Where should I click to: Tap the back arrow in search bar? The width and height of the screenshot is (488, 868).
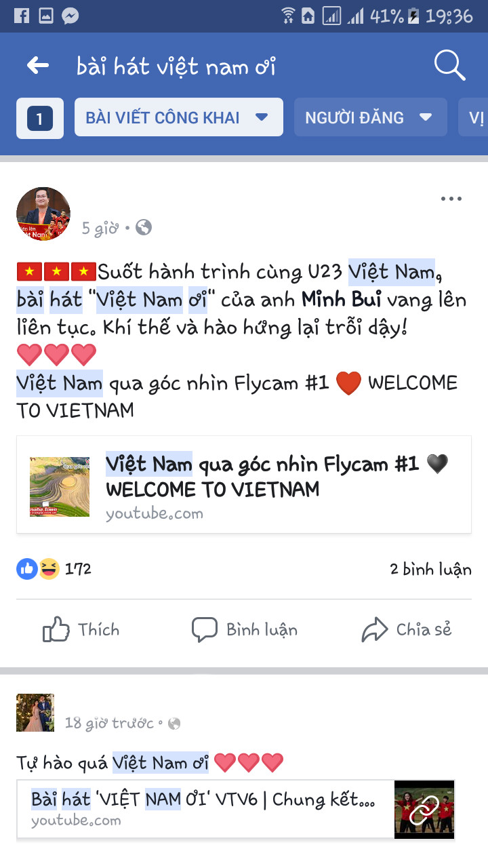click(38, 66)
